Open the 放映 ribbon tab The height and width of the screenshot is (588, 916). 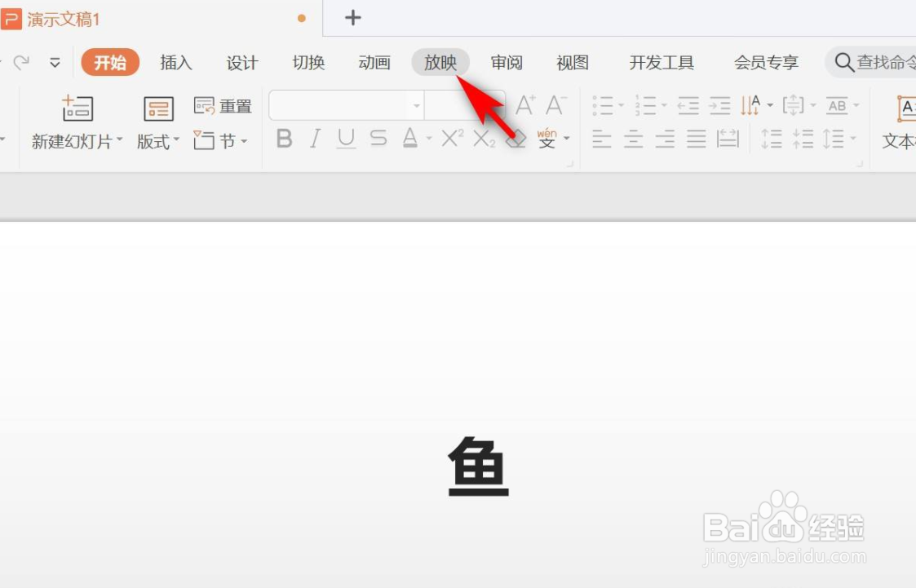440,63
